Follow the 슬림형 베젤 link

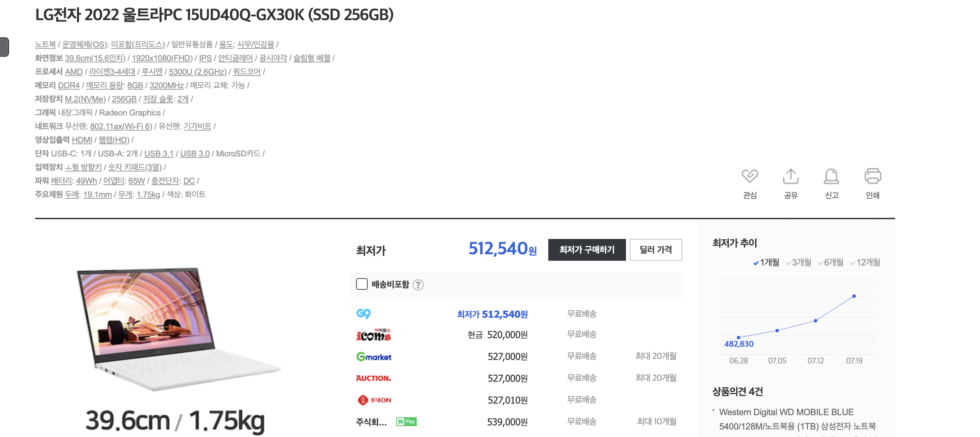coord(311,58)
